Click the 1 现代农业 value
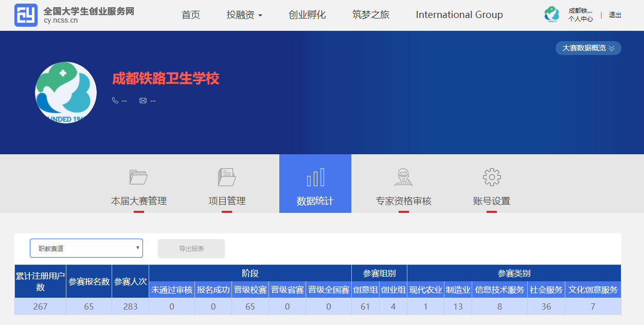644x325 pixels. point(426,306)
